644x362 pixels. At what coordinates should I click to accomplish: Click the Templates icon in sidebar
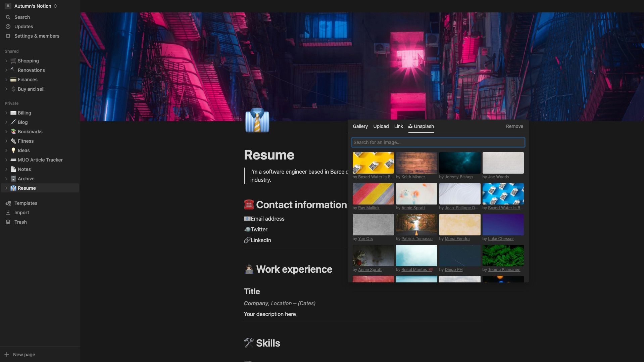click(8, 203)
